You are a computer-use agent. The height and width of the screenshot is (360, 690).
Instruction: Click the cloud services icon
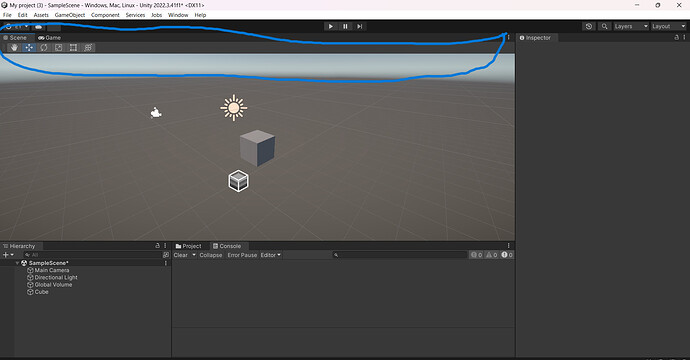coord(39,26)
